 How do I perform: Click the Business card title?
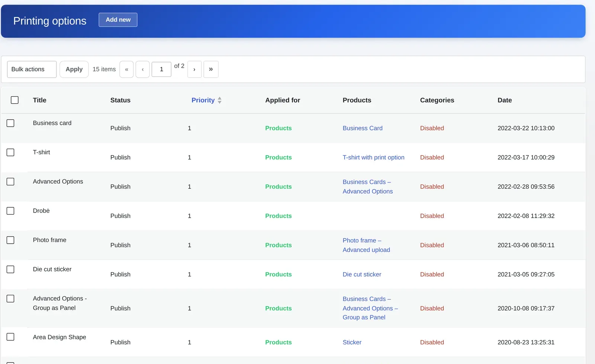coord(52,123)
